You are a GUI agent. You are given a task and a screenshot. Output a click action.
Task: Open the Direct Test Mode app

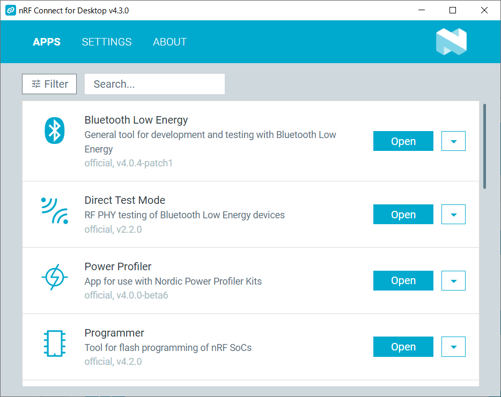coord(403,214)
